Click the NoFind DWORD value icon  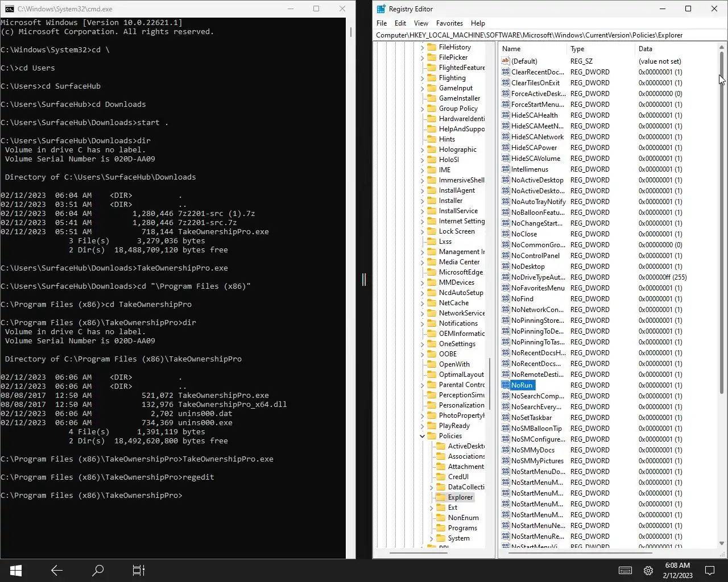tap(506, 298)
